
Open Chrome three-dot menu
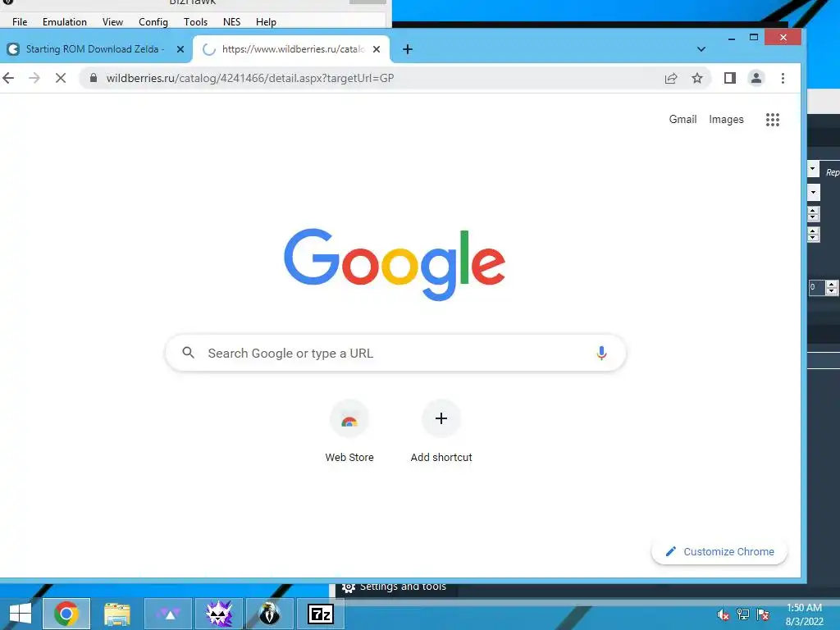point(783,78)
